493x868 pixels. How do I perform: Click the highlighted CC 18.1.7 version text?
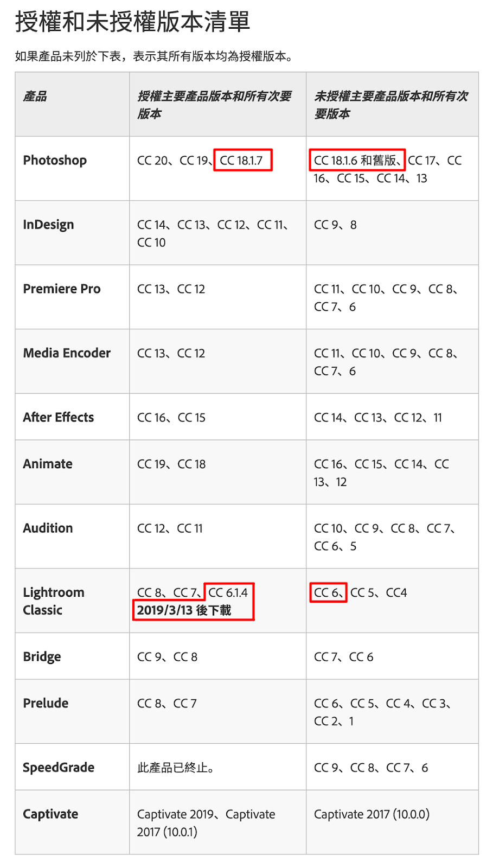[242, 161]
